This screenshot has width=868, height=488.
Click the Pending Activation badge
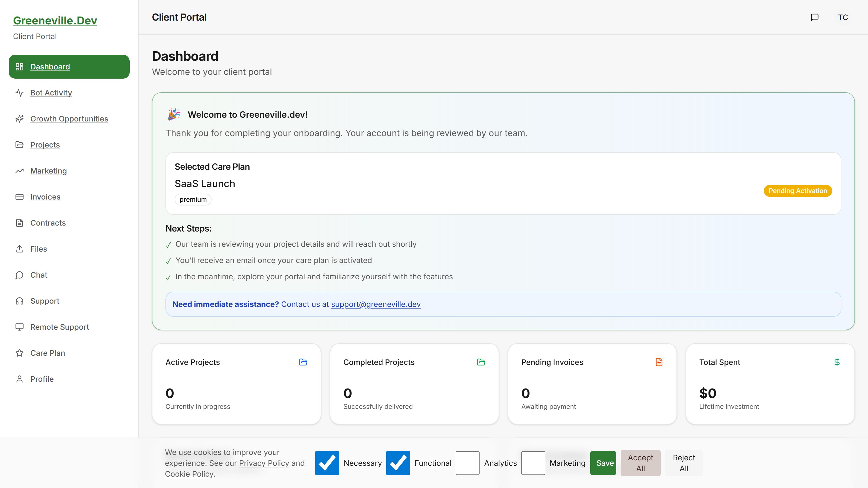click(797, 191)
